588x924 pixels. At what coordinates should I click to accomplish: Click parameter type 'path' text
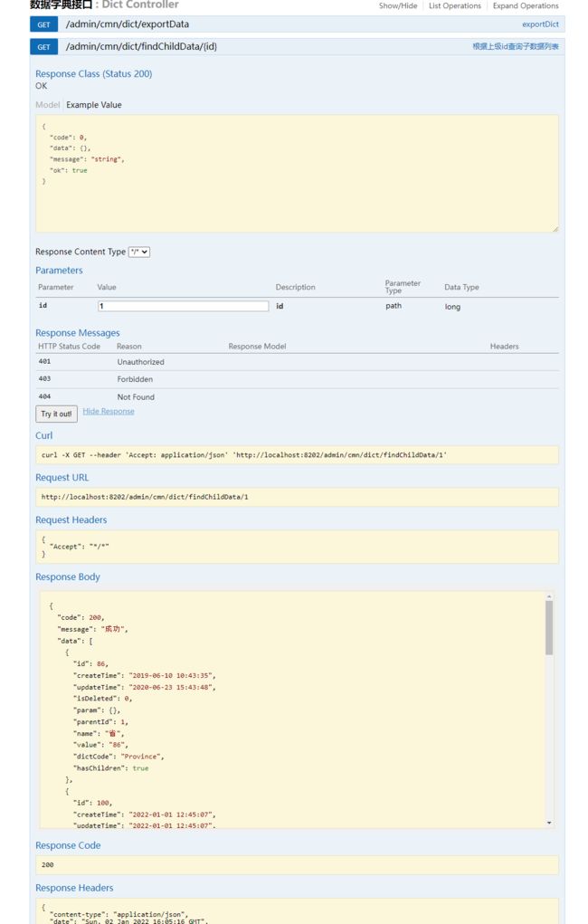pyautogui.click(x=394, y=306)
